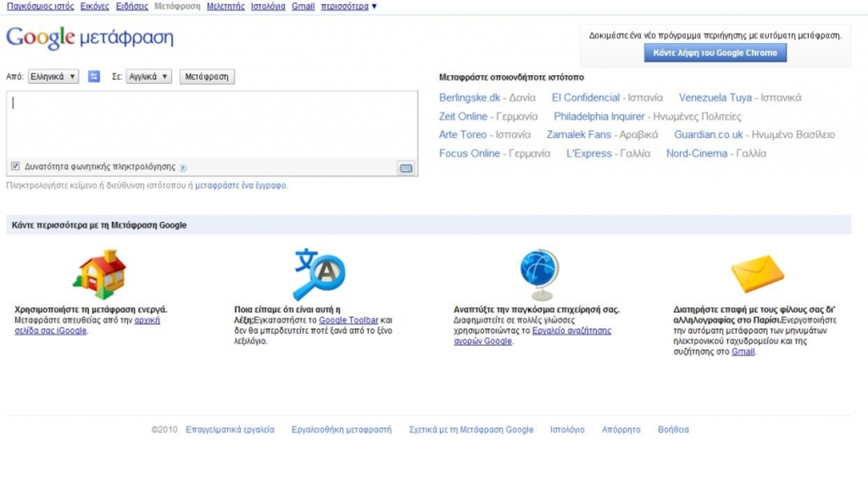Swap source and target languages icon
The image size is (868, 503).
(x=94, y=77)
